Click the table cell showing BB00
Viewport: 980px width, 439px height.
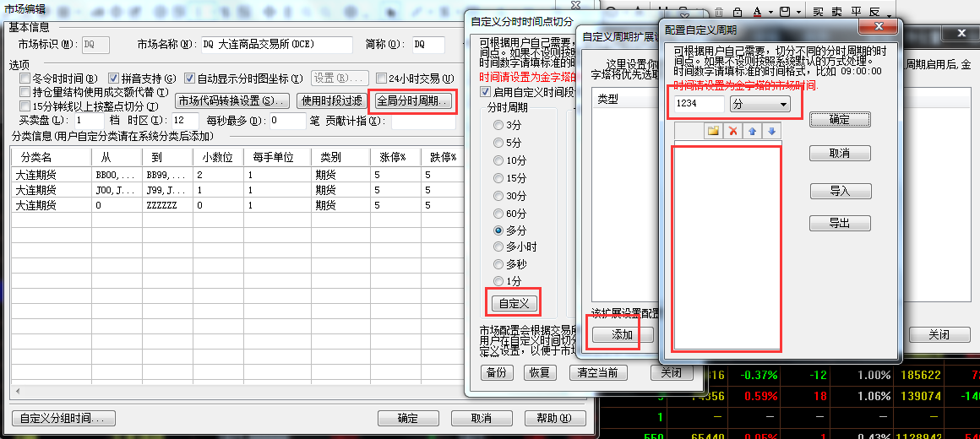tap(117, 174)
